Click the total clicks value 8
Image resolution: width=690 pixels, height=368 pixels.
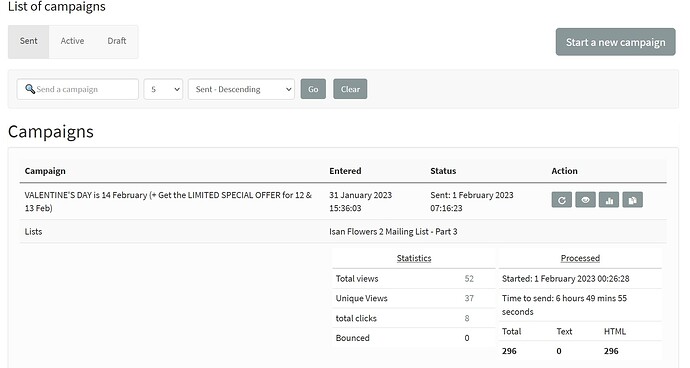click(x=467, y=318)
